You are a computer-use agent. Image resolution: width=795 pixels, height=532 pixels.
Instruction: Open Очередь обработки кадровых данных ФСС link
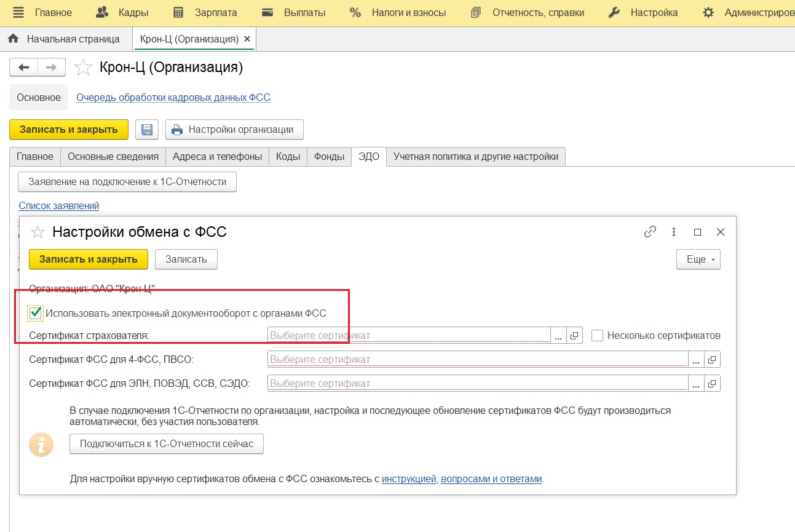coord(173,97)
